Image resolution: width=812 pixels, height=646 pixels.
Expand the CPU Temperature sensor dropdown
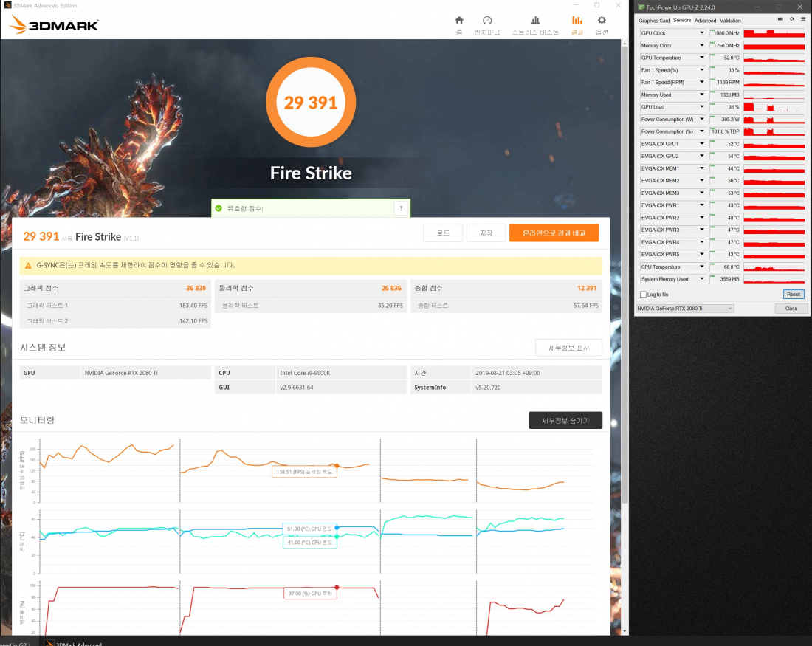click(702, 267)
